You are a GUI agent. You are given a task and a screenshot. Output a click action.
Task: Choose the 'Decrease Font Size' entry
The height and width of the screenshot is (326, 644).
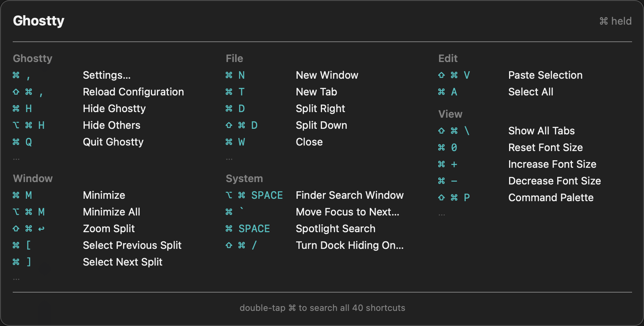[554, 181]
